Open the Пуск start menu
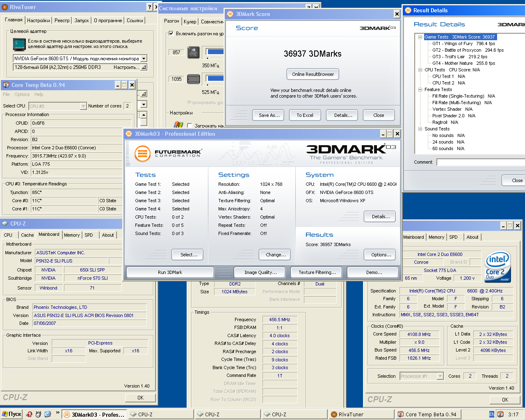The image size is (525, 420). point(11,414)
